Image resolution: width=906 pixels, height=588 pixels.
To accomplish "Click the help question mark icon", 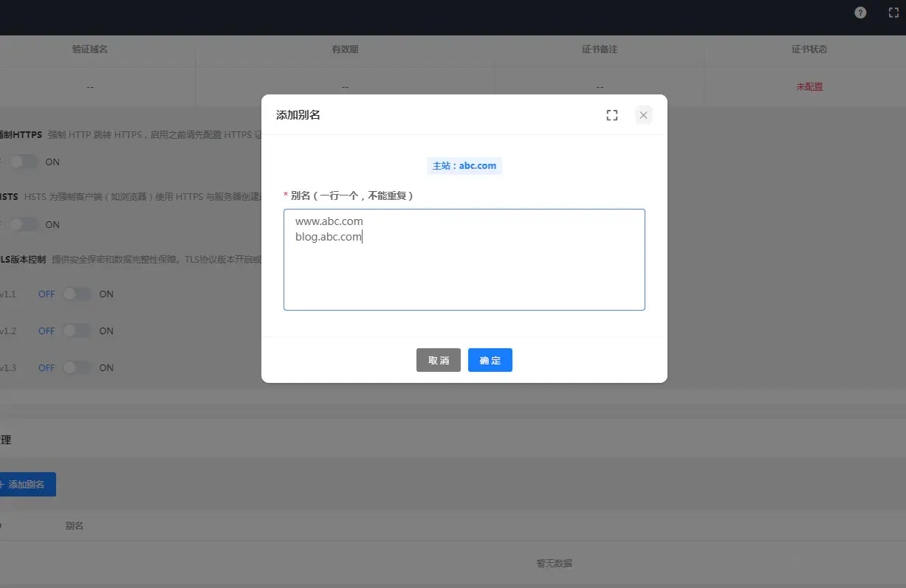I will (x=860, y=13).
